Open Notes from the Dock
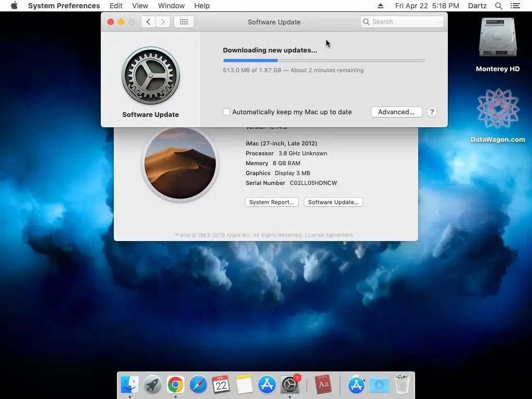 coord(244,385)
